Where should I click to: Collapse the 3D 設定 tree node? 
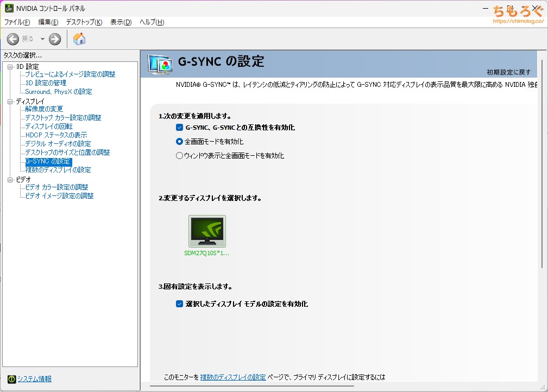(10, 67)
